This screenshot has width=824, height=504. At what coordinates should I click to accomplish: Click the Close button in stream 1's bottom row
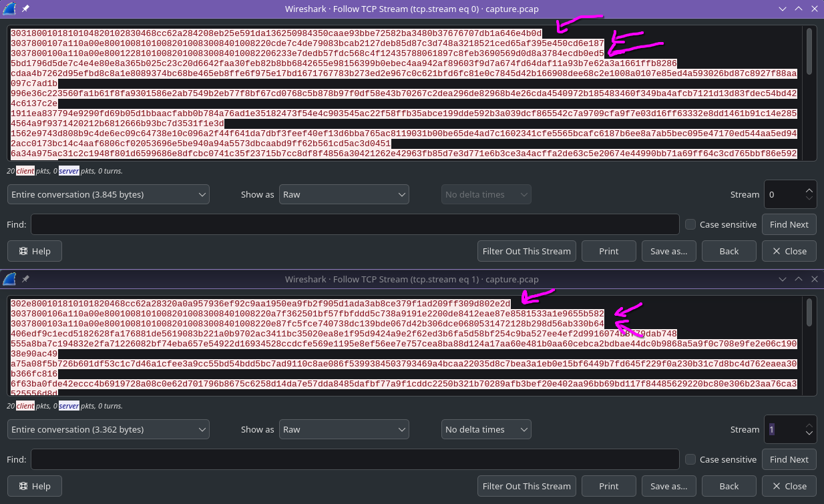[x=789, y=486]
